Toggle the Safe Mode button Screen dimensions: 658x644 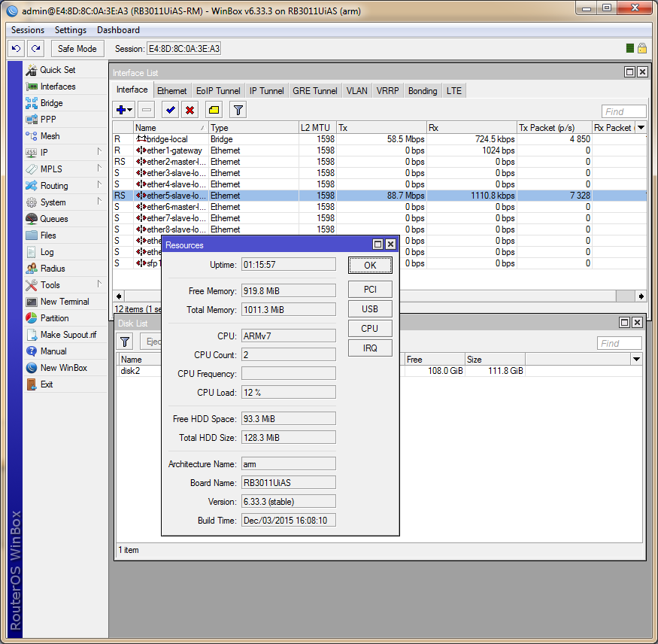point(77,48)
